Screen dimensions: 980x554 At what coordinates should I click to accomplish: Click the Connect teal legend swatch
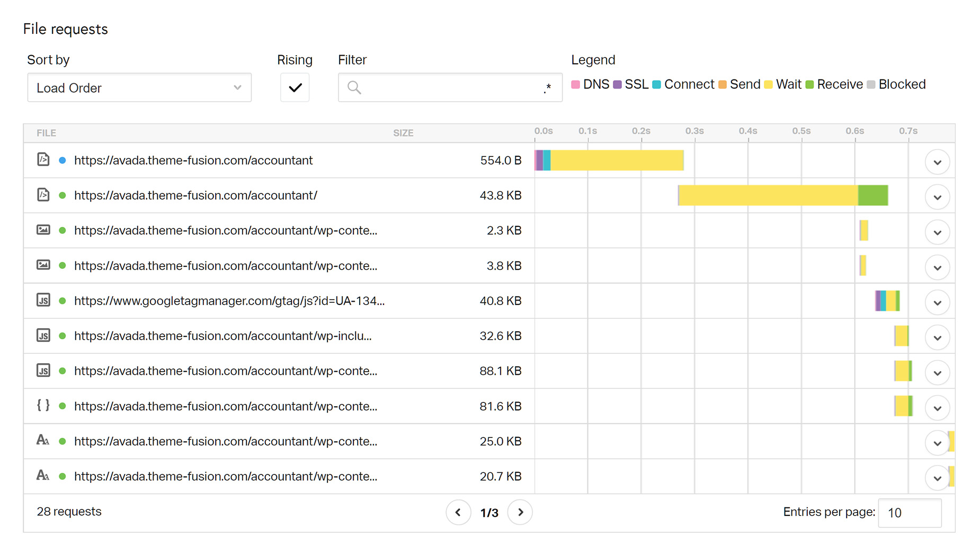click(x=657, y=84)
